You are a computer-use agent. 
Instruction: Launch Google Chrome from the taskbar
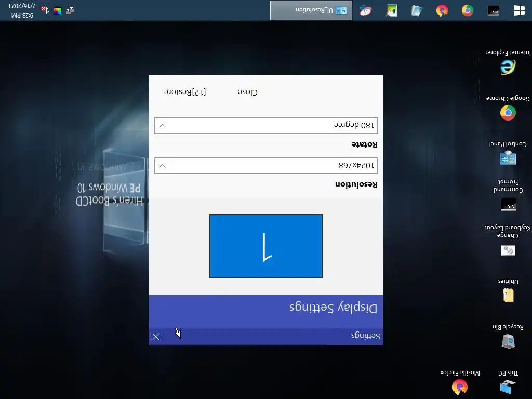coord(468,10)
